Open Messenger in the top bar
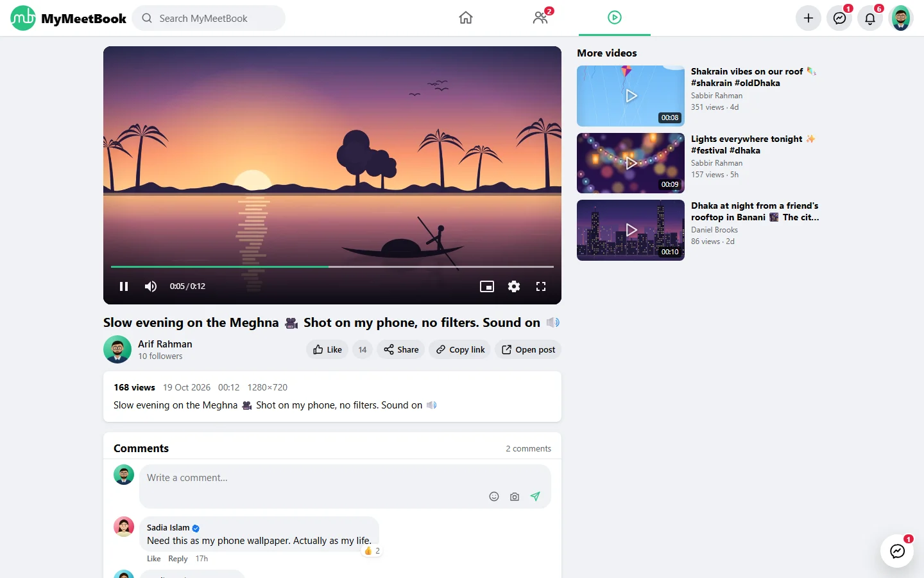Viewport: 924px width, 578px height. click(839, 18)
